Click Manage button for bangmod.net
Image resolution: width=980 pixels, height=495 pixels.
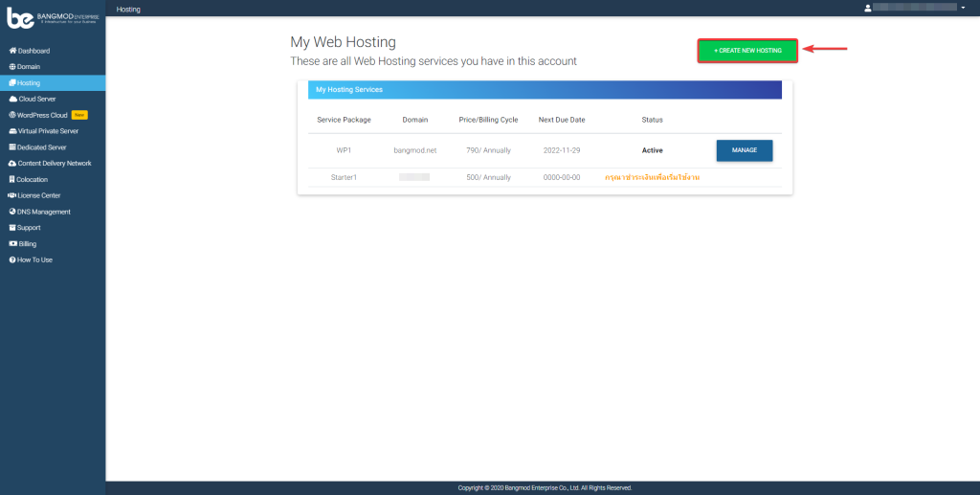coord(745,150)
